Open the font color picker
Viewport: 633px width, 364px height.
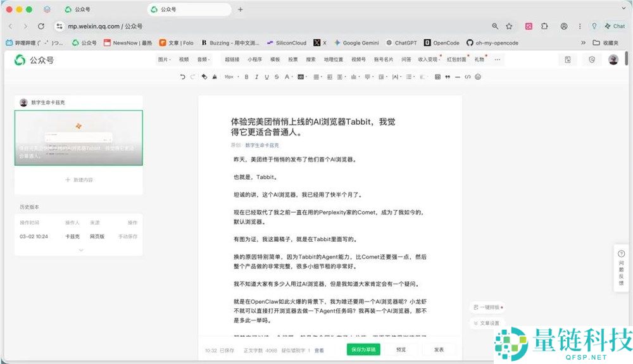[x=288, y=77]
